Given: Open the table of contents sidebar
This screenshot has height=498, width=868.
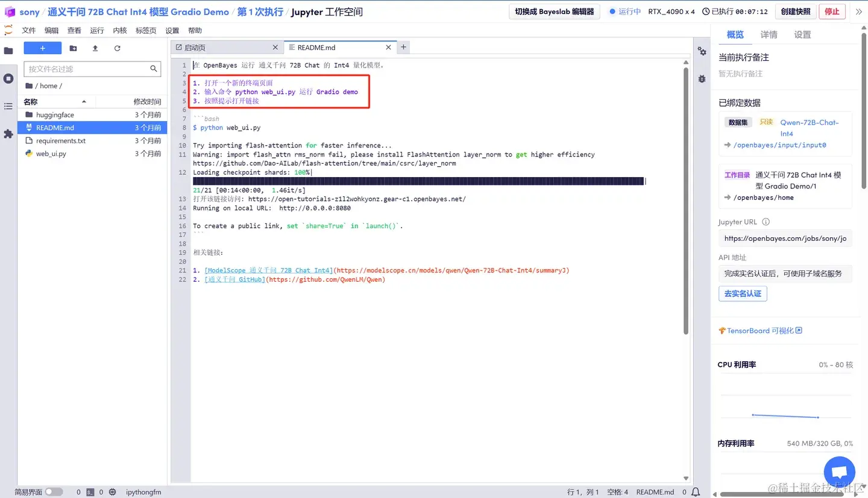Looking at the screenshot, I should pos(8,106).
